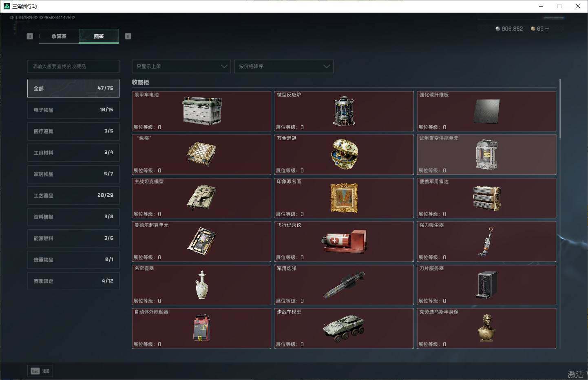Screen dimensions: 588x380
Task: Pick the 强力吸尘器 vacuum cleaner icon
Action: pyautogui.click(x=486, y=241)
